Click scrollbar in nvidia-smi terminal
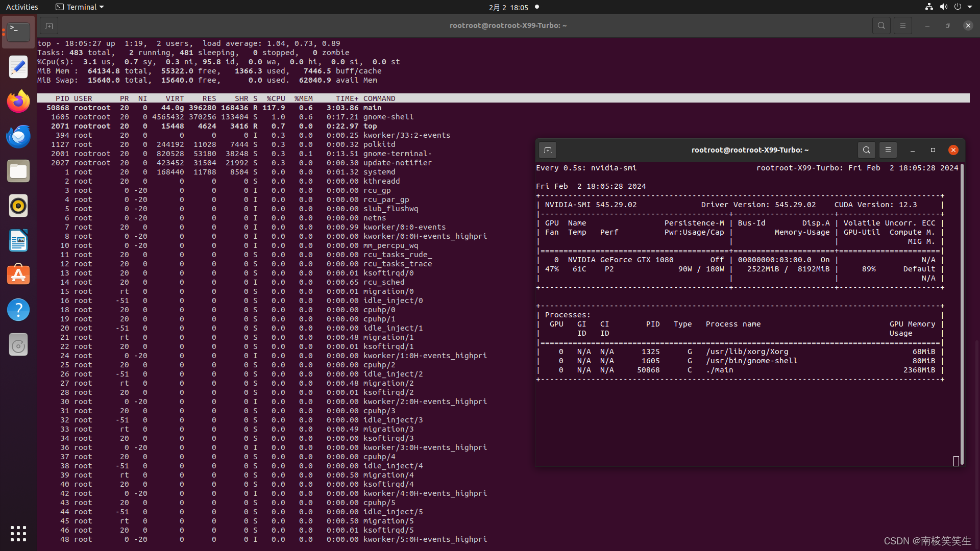980x551 pixels. (x=962, y=306)
